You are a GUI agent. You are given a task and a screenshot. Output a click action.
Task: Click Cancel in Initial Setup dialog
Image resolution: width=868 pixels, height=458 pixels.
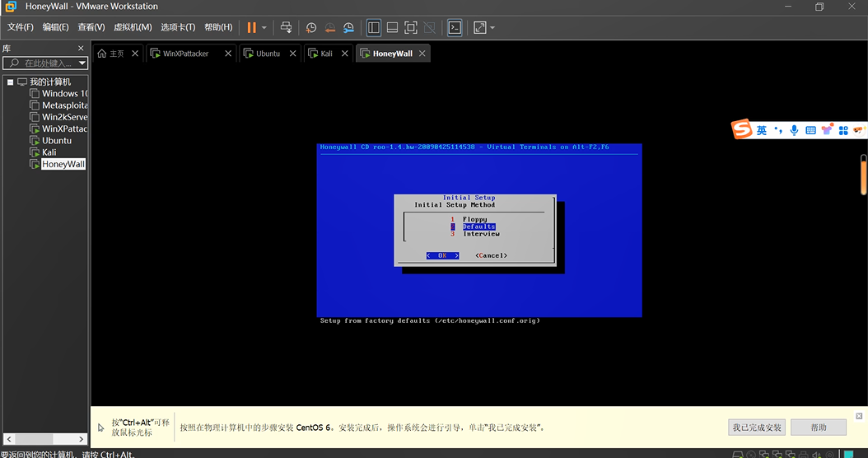pos(491,255)
